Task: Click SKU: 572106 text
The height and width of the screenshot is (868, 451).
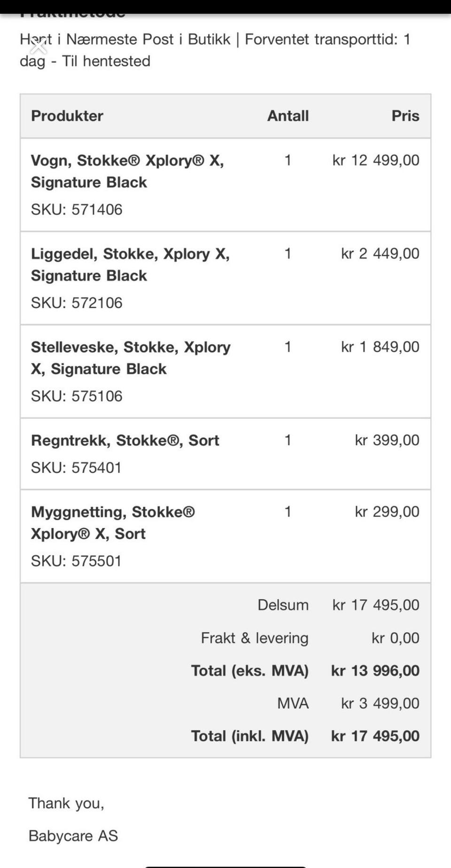Action: [x=77, y=303]
